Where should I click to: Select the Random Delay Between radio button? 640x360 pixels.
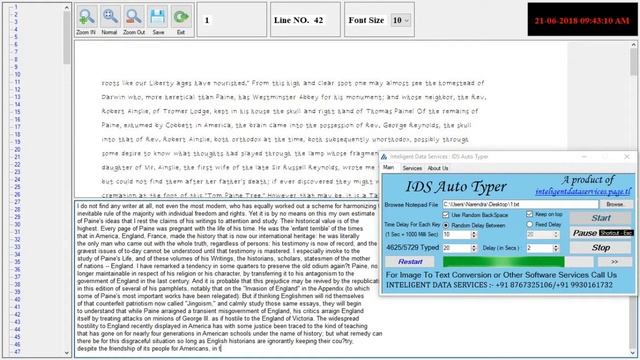coord(445,225)
